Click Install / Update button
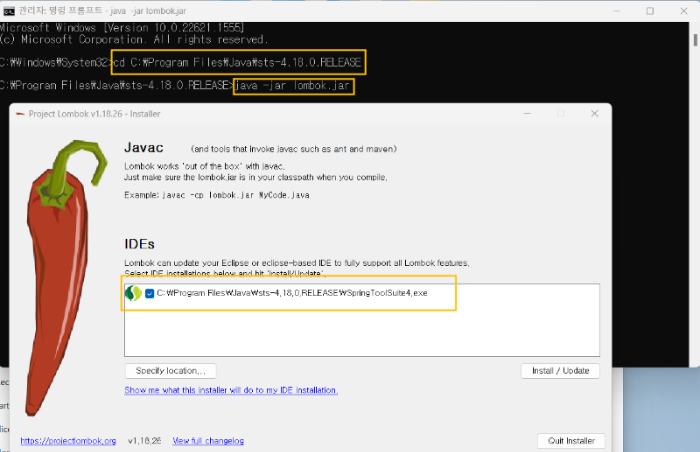Screen dimensions: 700x452 (560, 371)
